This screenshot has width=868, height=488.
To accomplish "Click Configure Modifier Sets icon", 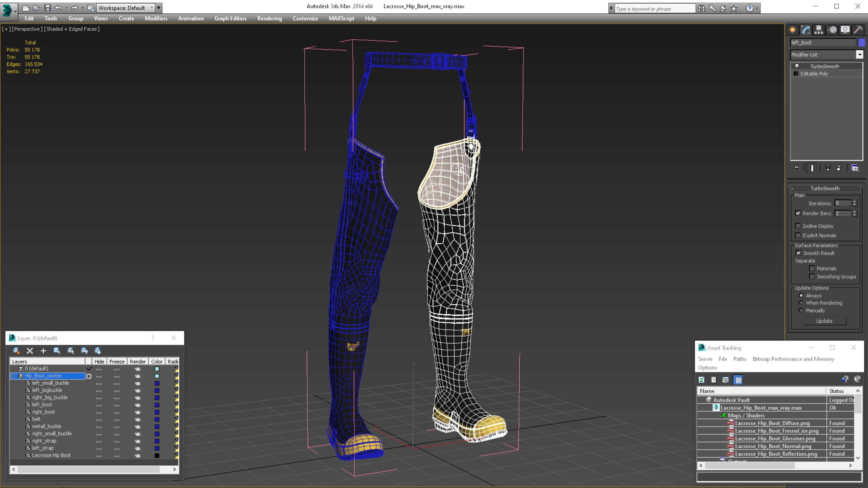I will (x=855, y=168).
